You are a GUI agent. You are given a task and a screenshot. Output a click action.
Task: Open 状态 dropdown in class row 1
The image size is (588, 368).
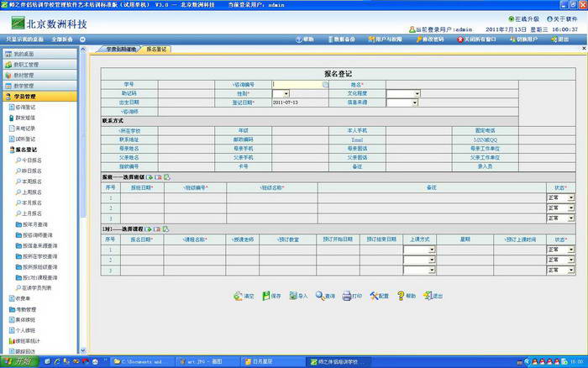pos(570,197)
